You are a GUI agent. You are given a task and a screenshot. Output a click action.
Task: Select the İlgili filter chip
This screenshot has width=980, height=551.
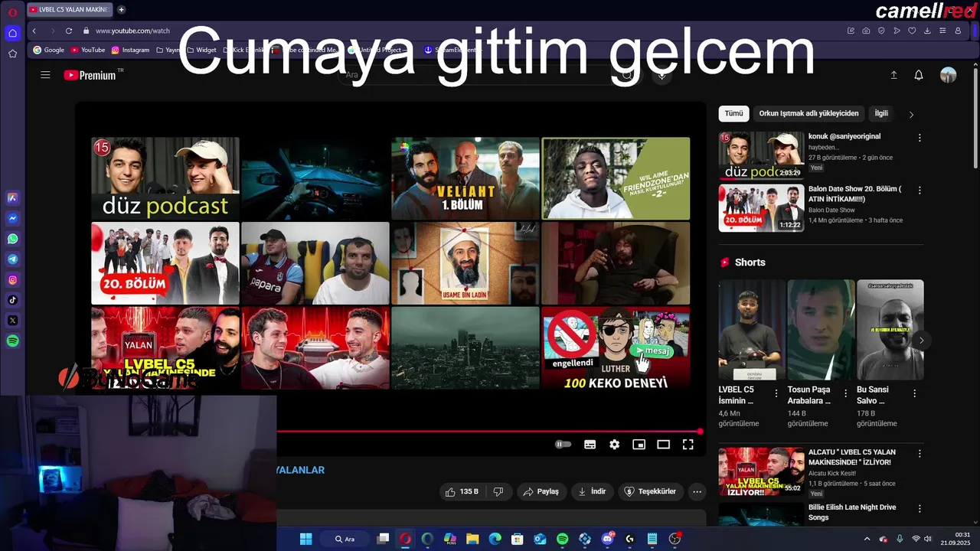tap(881, 113)
